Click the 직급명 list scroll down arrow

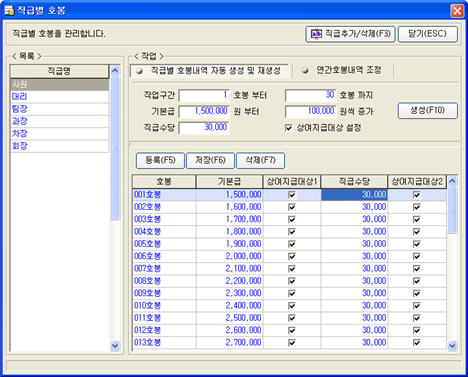click(115, 346)
